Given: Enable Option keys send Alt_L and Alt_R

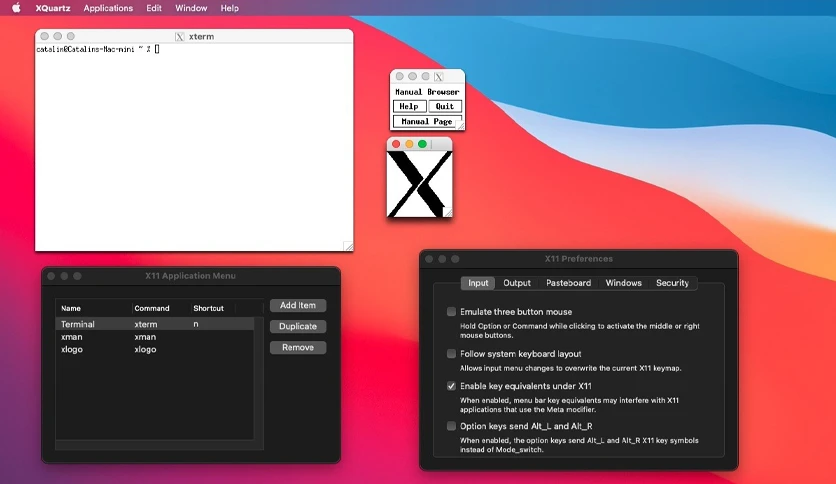Looking at the screenshot, I should tap(452, 426).
